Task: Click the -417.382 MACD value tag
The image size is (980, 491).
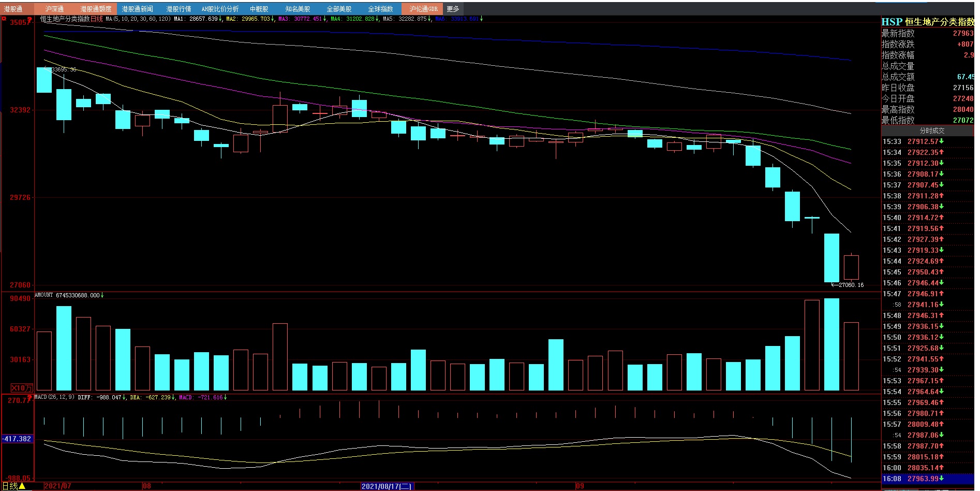Action: tap(17, 439)
